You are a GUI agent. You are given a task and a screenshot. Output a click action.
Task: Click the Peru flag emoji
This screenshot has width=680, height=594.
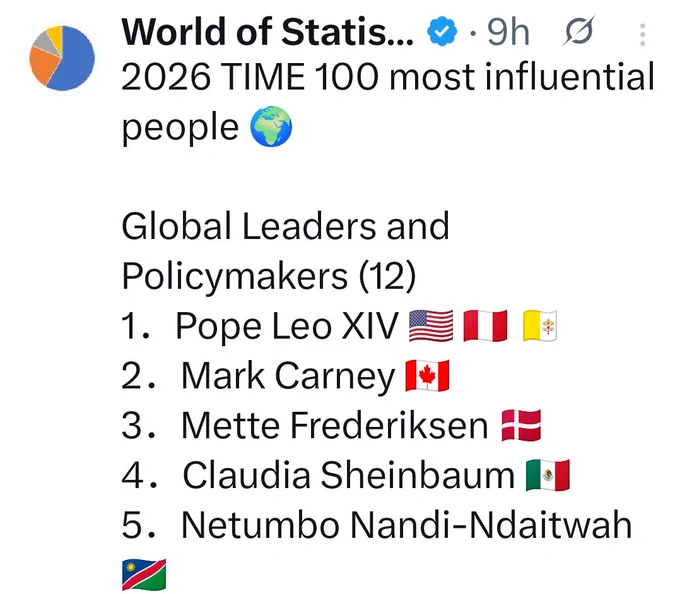tap(485, 326)
